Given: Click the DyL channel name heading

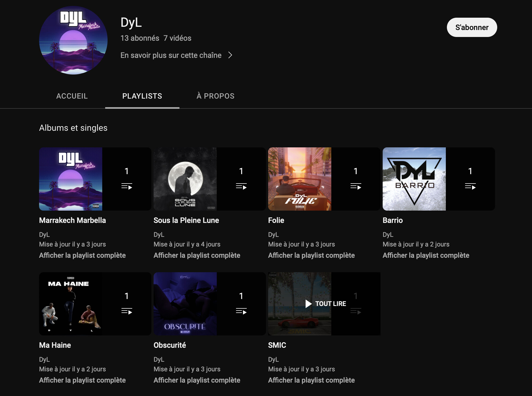Looking at the screenshot, I should pos(131,23).
